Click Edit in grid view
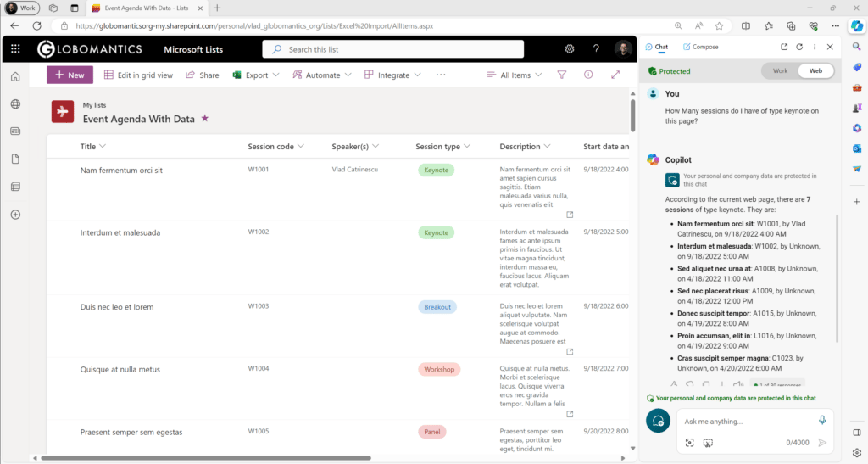 pyautogui.click(x=138, y=75)
